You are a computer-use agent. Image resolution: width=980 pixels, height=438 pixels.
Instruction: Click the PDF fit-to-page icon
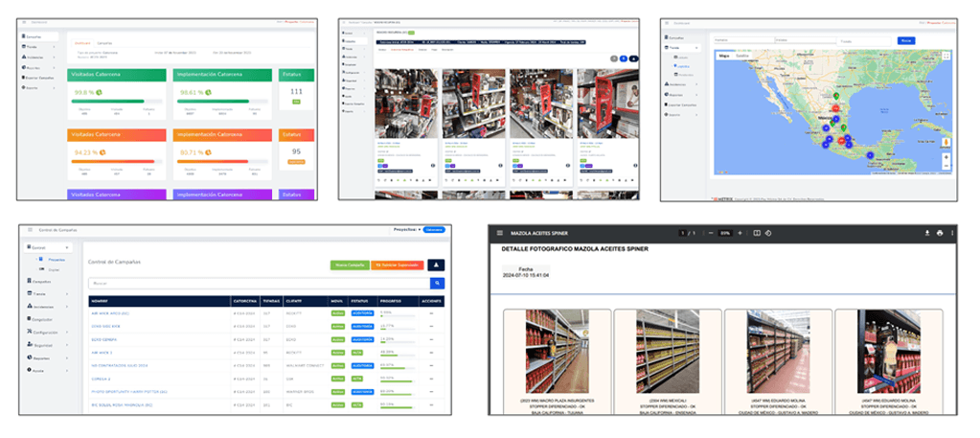[x=756, y=234]
